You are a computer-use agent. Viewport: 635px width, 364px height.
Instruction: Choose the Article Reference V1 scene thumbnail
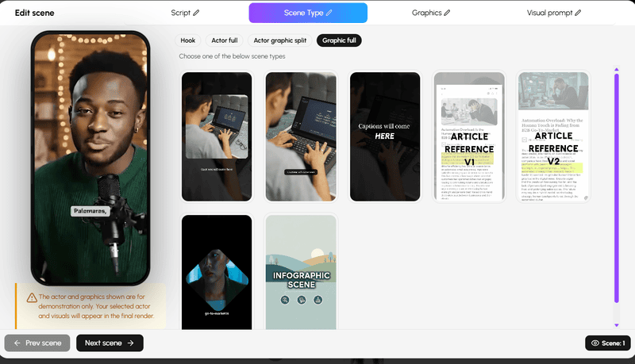468,136
